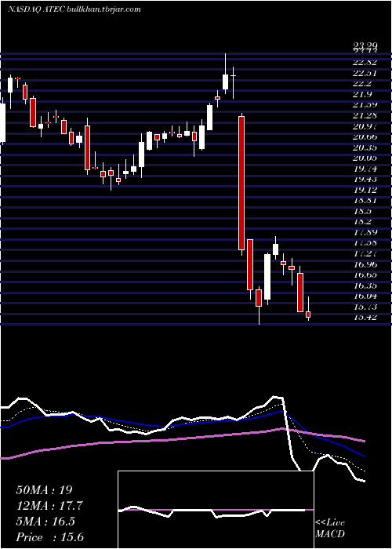Click the 16.96 price axis label
392x549 pixels.
coord(365,265)
